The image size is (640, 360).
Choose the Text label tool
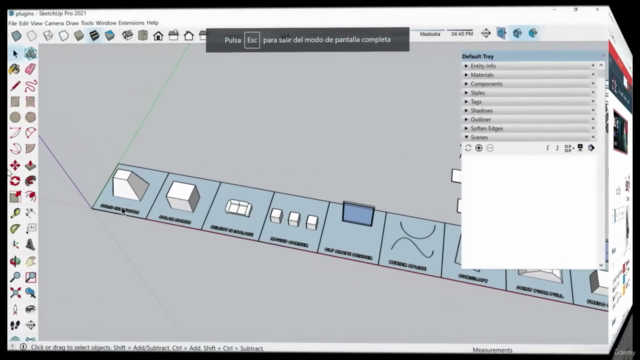(x=30, y=229)
